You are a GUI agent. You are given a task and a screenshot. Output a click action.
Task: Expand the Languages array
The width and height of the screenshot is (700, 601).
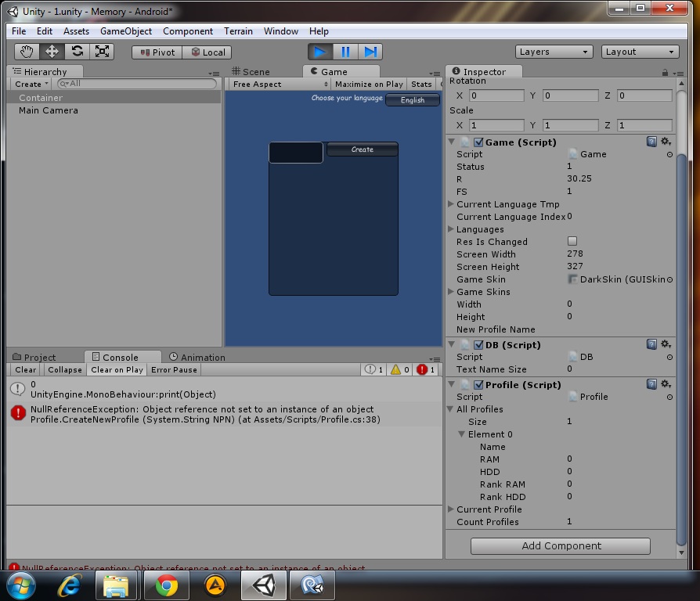[451, 229]
